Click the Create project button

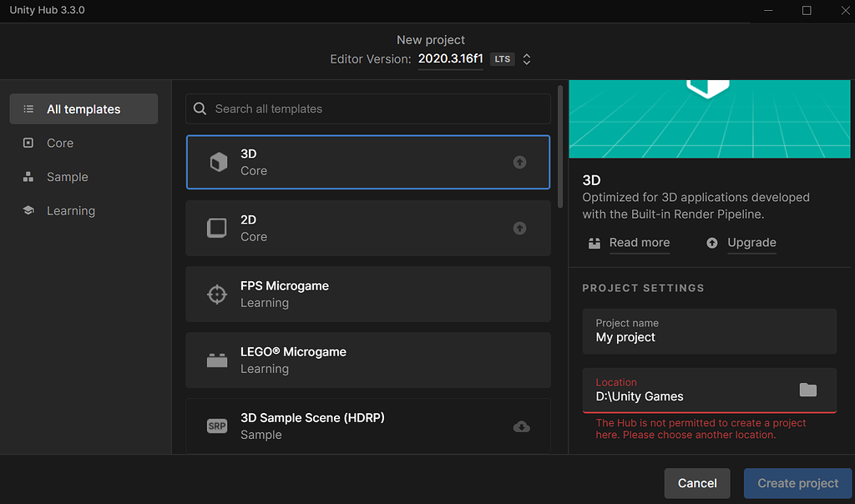tap(797, 483)
